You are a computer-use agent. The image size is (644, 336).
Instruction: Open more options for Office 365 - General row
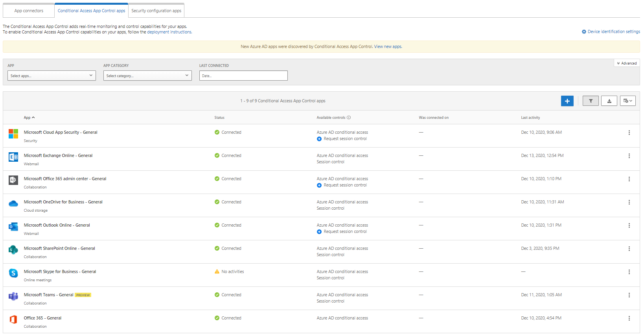click(629, 318)
